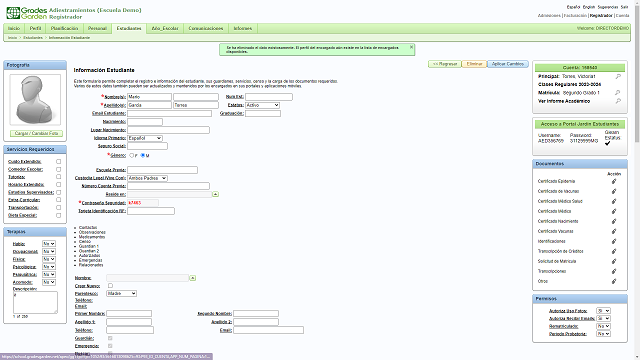Open magnifier icon for Ver Informe Académico

pos(618,101)
